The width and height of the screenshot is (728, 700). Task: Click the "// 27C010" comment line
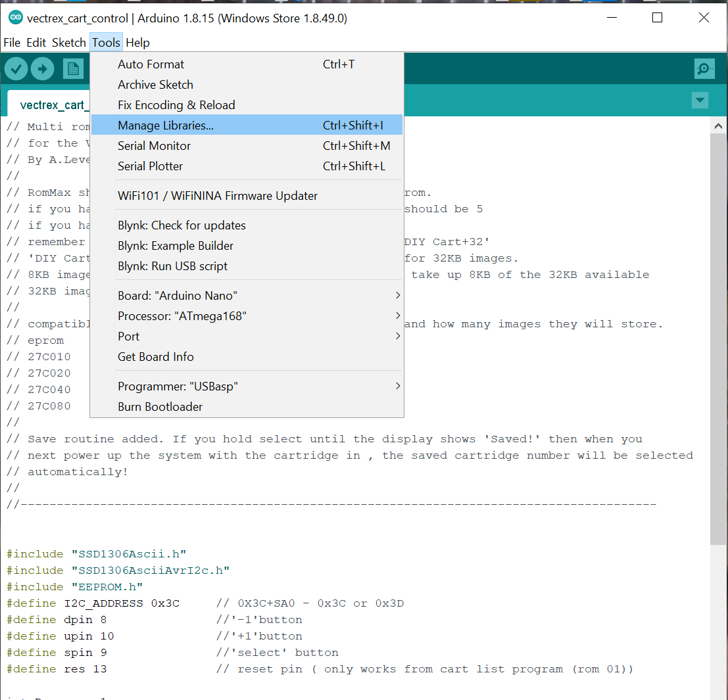pyautogui.click(x=39, y=357)
